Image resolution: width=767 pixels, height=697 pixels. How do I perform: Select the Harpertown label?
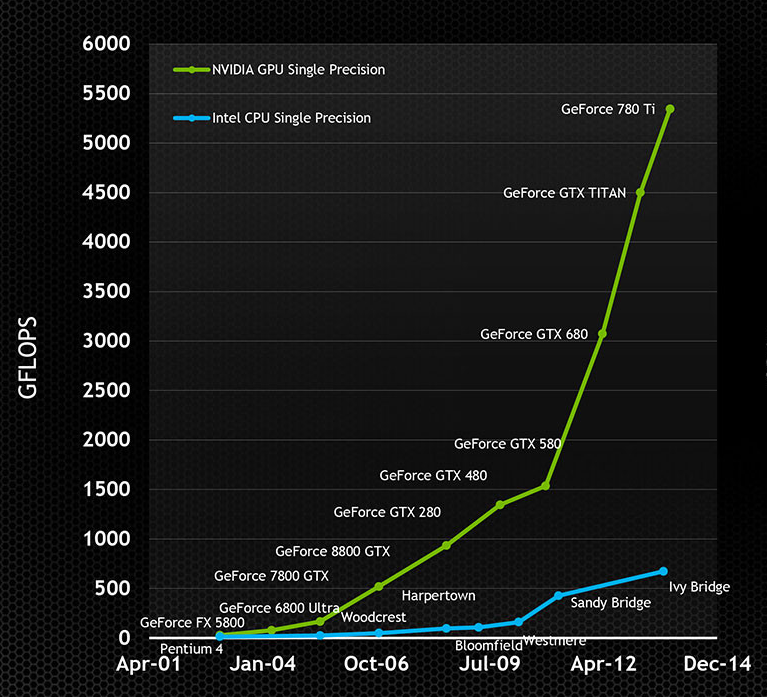(438, 596)
